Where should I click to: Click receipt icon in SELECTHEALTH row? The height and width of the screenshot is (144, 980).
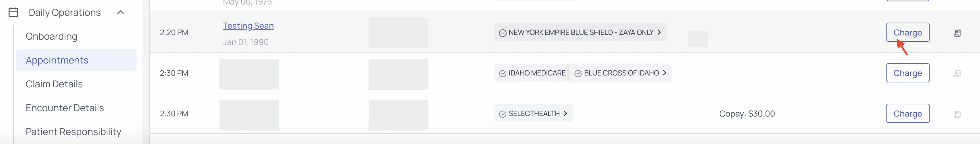coord(957,114)
